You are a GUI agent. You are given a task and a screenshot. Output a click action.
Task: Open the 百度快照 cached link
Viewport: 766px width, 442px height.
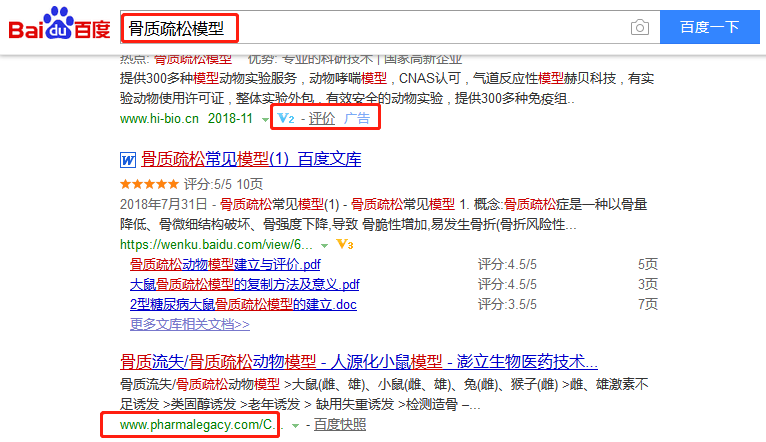(340, 424)
